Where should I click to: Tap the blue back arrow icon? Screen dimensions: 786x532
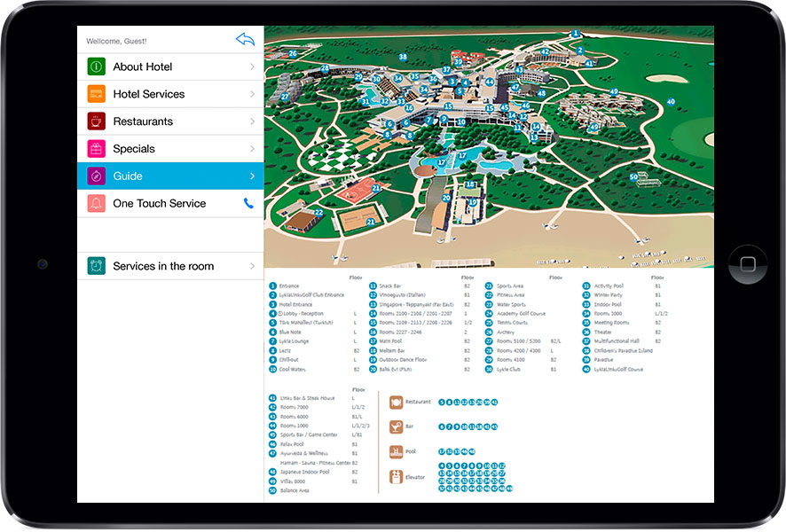click(x=245, y=39)
